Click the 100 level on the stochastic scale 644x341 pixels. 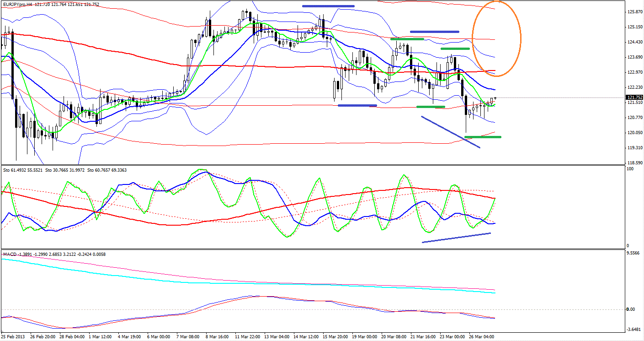coord(629,169)
